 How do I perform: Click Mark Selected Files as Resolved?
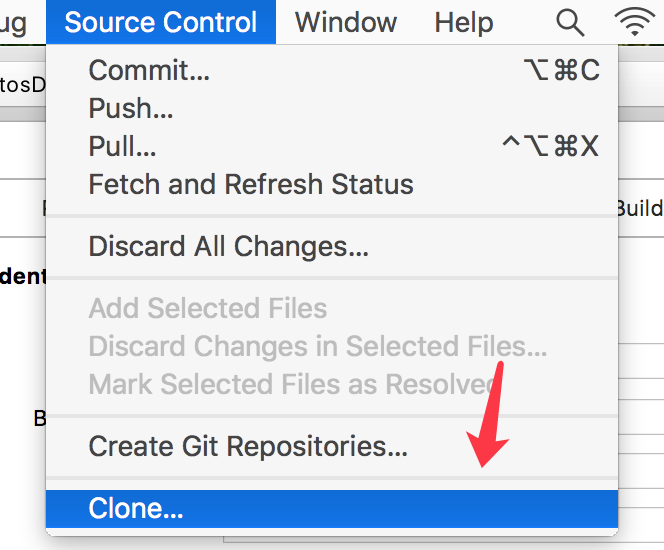tap(292, 384)
